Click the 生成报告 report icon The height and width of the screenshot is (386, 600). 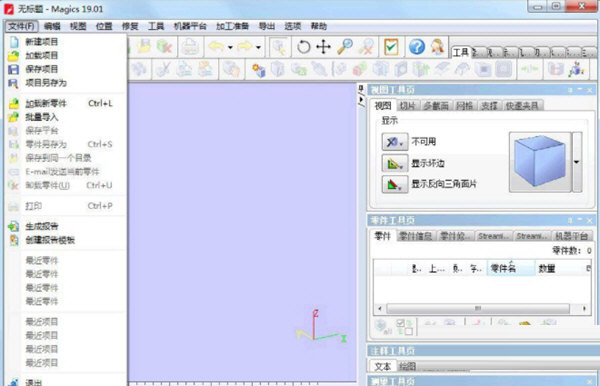pyautogui.click(x=14, y=226)
